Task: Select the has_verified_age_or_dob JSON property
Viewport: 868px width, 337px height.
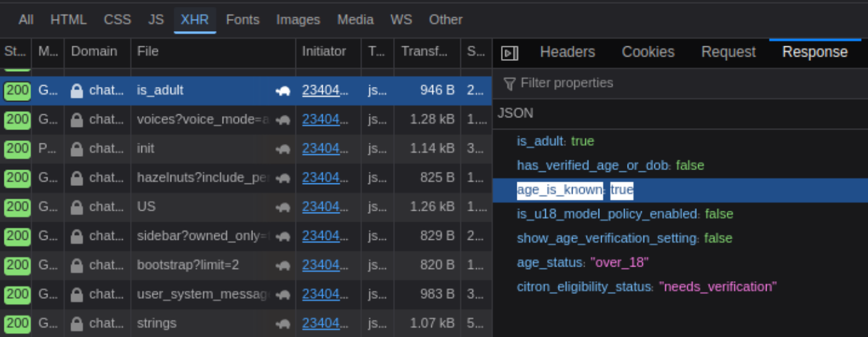Action: coord(680,166)
